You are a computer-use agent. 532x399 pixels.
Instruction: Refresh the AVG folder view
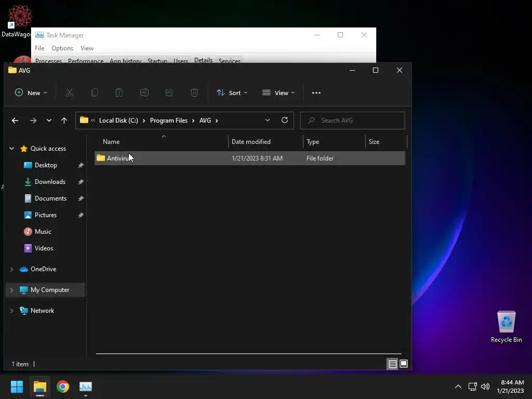point(285,120)
